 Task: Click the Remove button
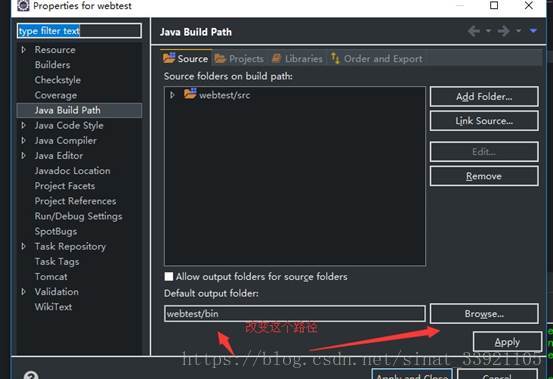[x=484, y=176]
